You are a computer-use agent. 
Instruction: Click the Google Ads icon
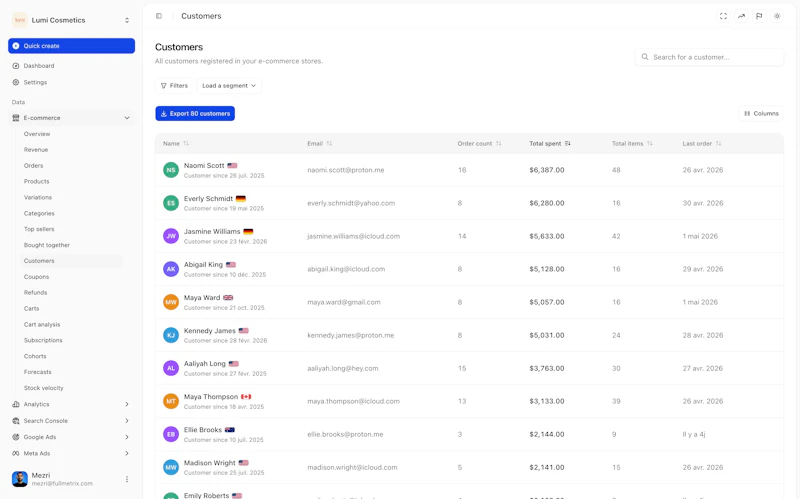16,437
